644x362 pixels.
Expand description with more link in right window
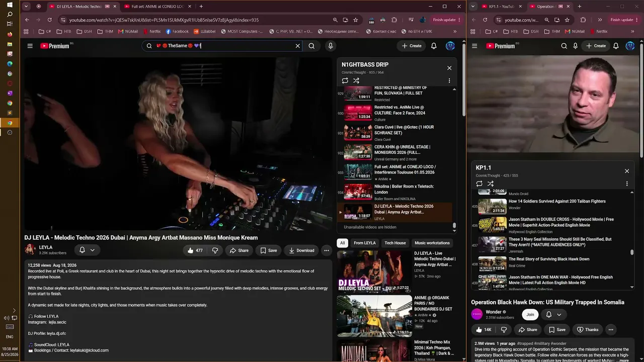(x=624, y=360)
